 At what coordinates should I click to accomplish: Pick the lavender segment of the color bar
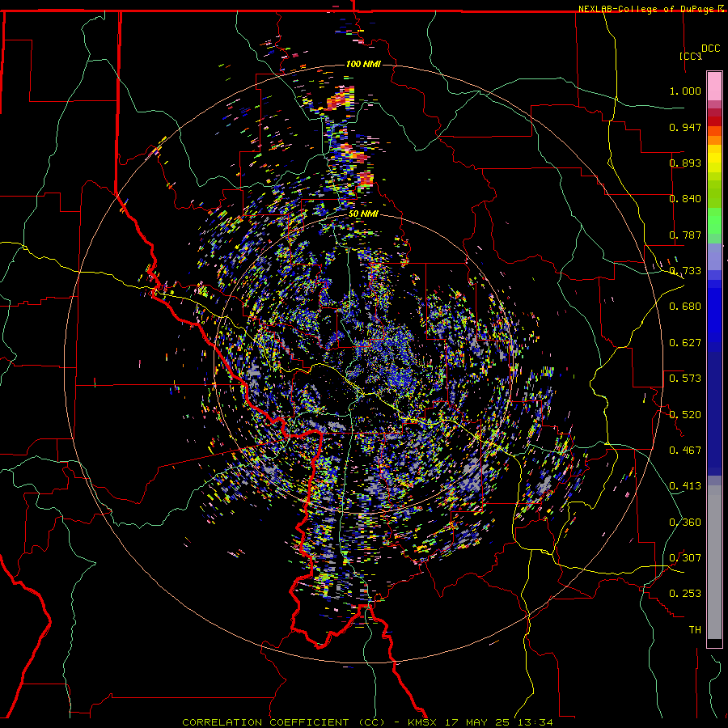point(714,256)
